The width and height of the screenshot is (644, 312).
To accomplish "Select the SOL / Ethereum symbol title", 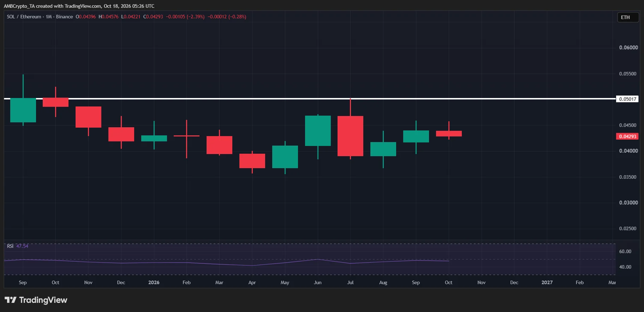I will (24, 17).
